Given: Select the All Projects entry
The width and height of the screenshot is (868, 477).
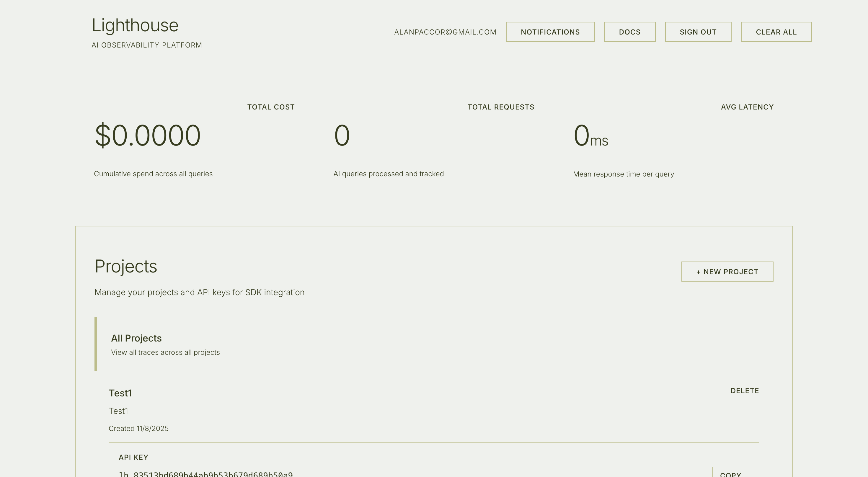Looking at the screenshot, I should [x=136, y=338].
